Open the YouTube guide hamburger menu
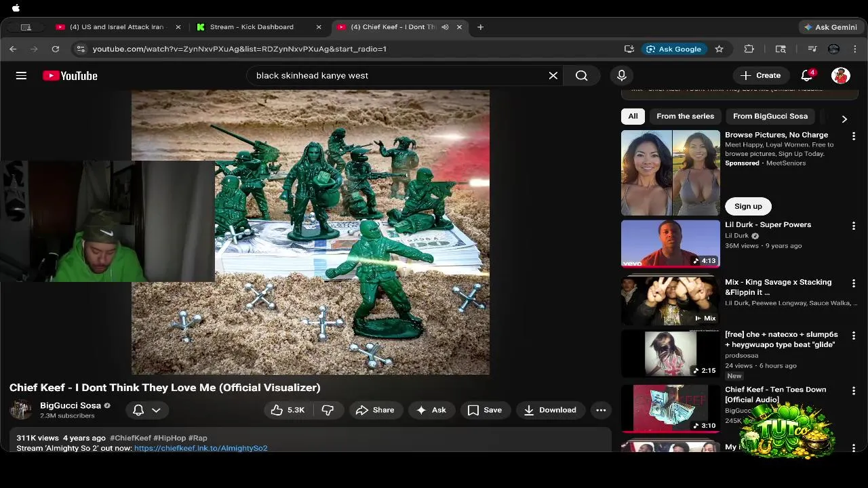Screen dimensions: 868x488 click(21, 75)
